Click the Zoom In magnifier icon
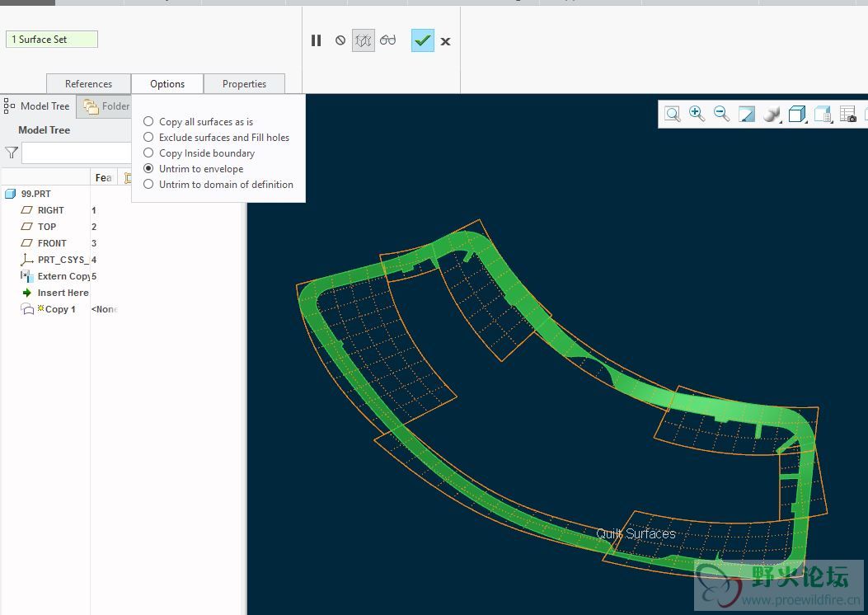 (697, 114)
